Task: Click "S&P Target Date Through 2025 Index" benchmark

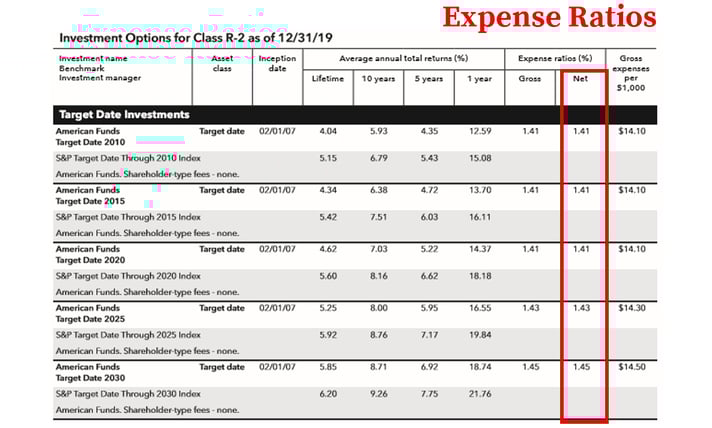Action: click(x=128, y=335)
